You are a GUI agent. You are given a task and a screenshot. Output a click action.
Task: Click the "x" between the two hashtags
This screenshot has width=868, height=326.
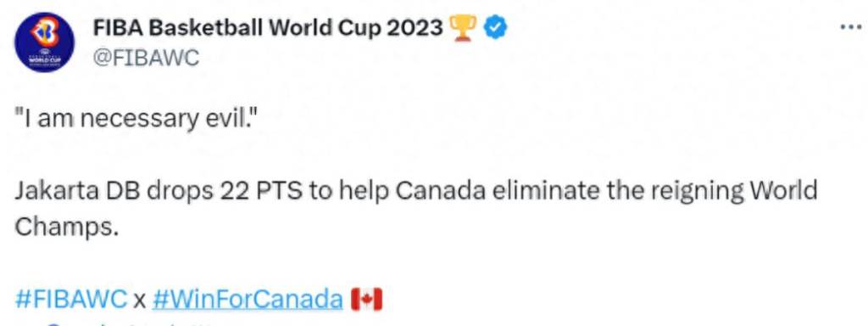point(140,301)
